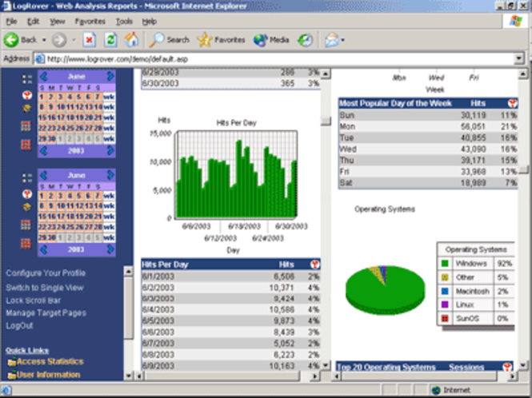Viewport: 532px width, 398px height.
Task: Click the Back arrow button
Action: (11, 40)
